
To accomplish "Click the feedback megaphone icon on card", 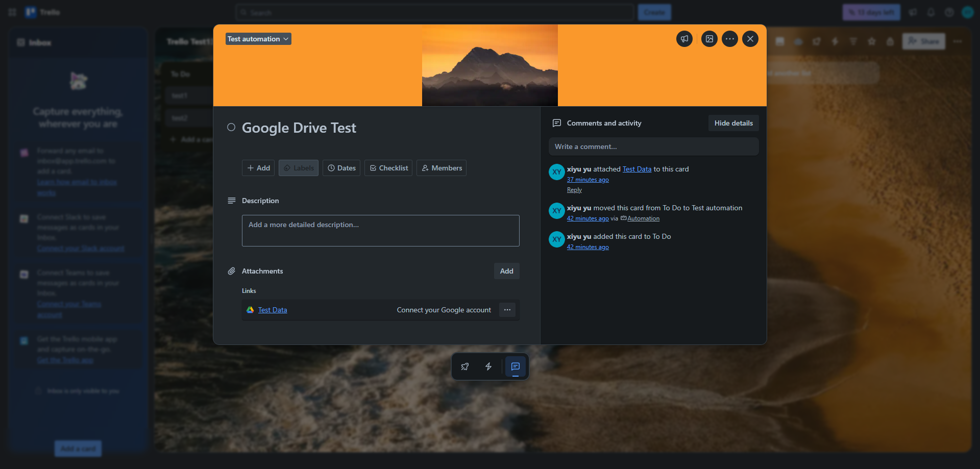I will click(684, 39).
